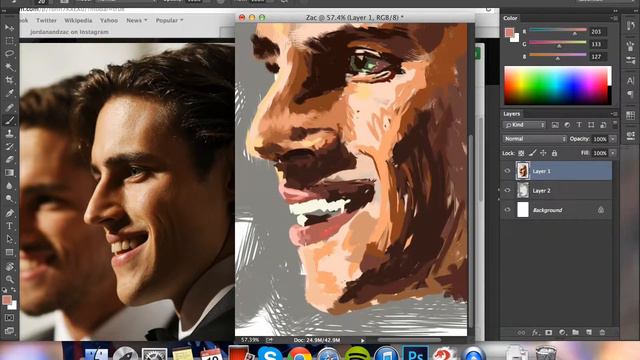Select the Lasso tool
640x360 pixels.
[x=9, y=54]
